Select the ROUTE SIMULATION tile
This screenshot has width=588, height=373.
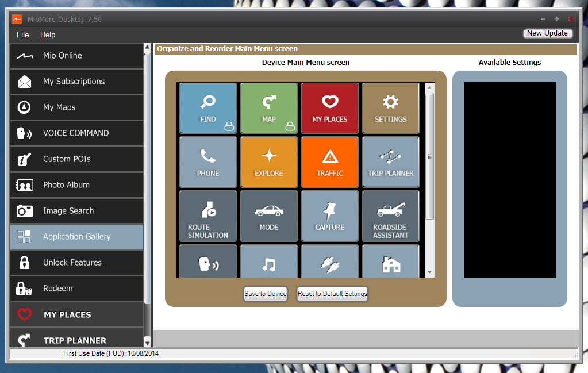point(208,216)
